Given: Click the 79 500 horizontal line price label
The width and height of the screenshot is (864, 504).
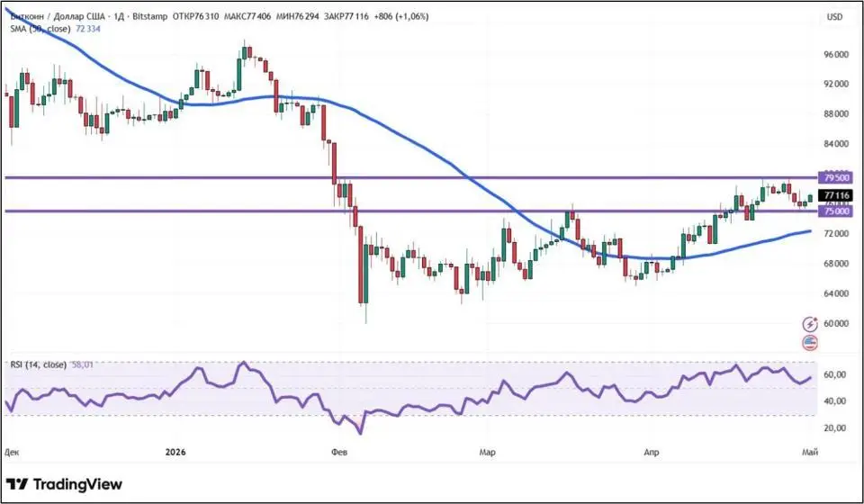Looking at the screenshot, I should click(836, 178).
